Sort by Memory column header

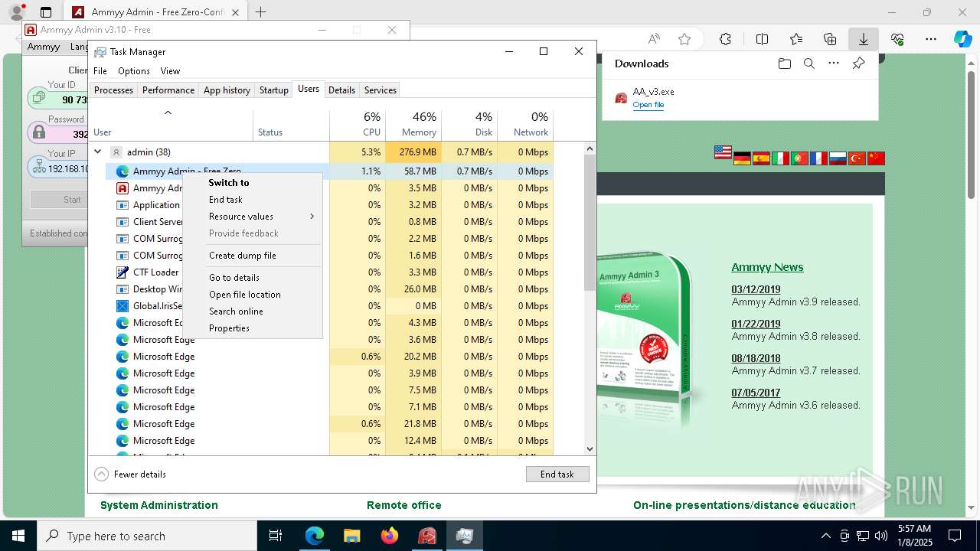coord(413,124)
